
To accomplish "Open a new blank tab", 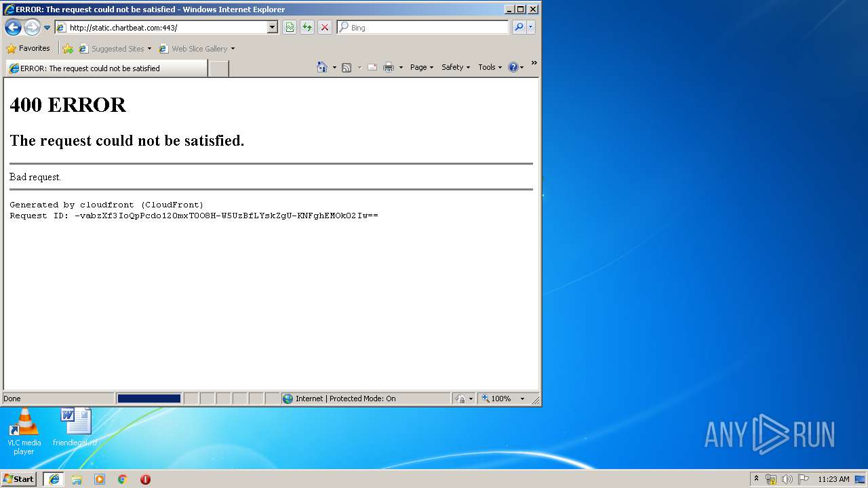I will (218, 68).
